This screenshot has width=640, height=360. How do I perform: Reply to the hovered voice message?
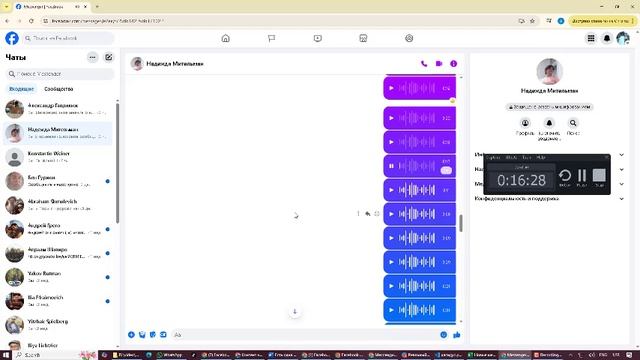tap(367, 214)
